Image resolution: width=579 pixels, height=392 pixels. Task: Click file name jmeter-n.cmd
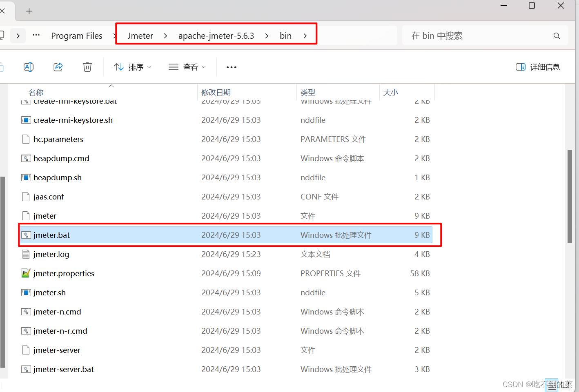[57, 312]
